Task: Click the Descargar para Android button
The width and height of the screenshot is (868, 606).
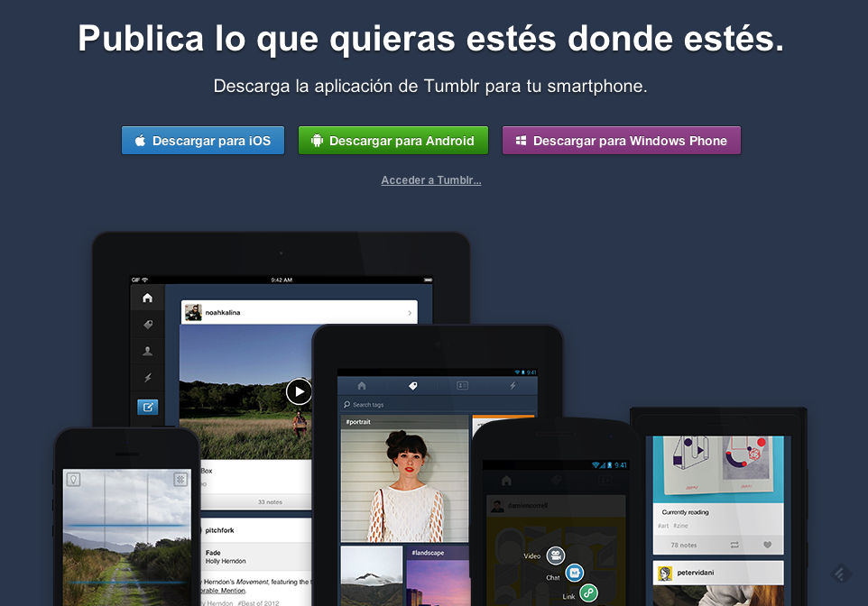Action: 393,141
